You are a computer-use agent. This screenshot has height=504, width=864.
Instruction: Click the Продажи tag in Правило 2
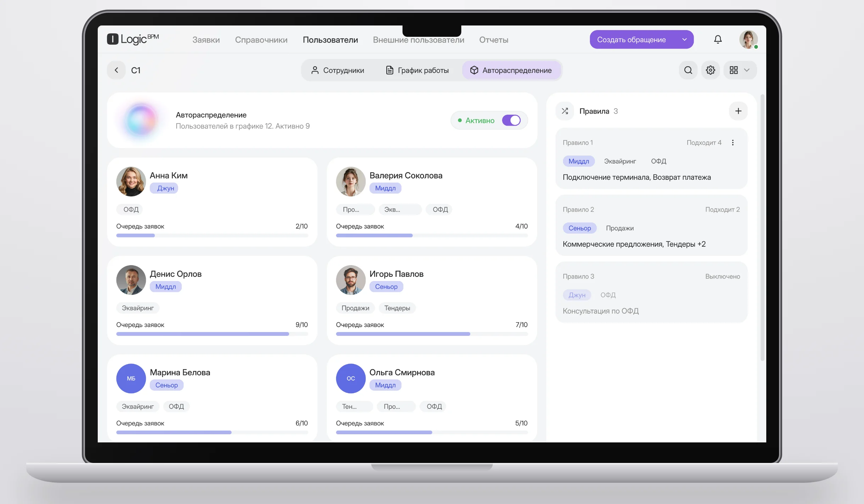[620, 228]
